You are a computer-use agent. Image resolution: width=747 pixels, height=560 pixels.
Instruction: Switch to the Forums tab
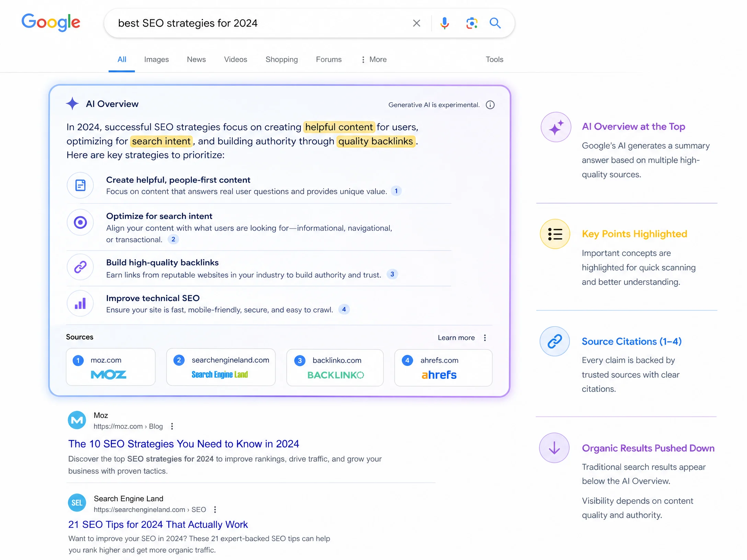click(x=329, y=59)
